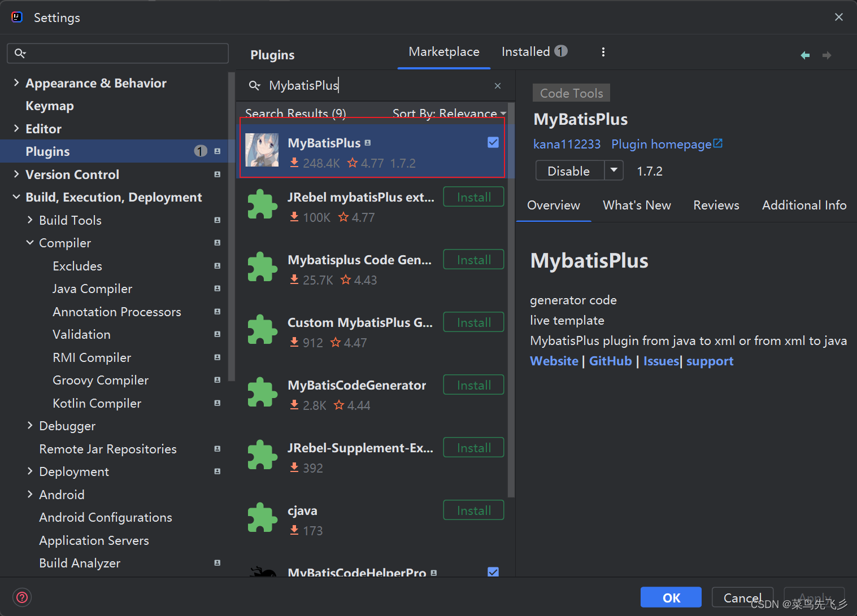
Task: Click the project-level icon beside Remote Jar Repositories
Action: [217, 449]
